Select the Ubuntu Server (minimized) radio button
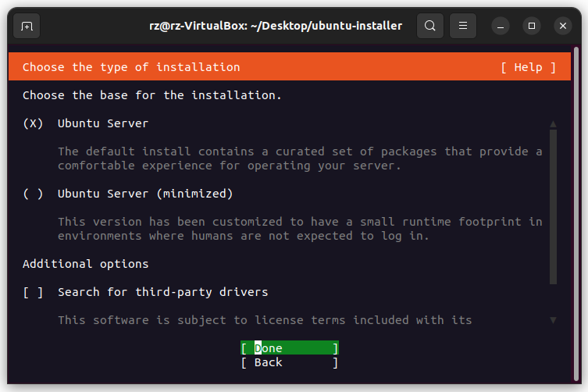Image resolution: width=588 pixels, height=392 pixels. pyautogui.click(x=34, y=194)
